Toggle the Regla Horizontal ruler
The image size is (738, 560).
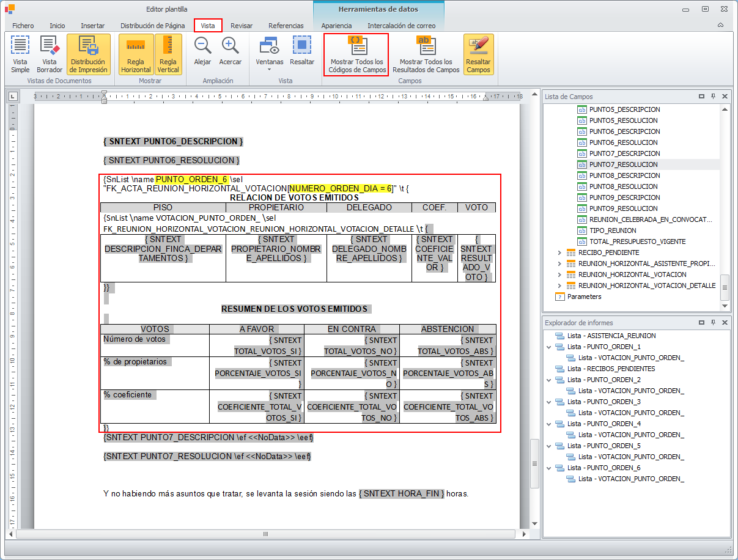click(135, 54)
